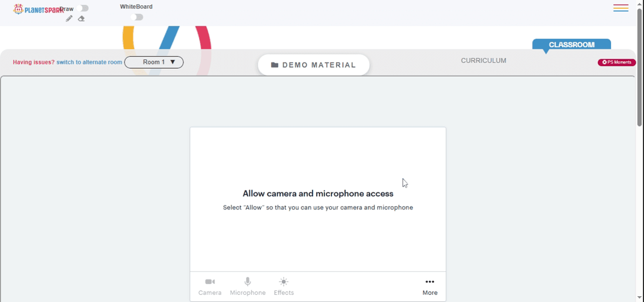Open the More options menu
Screen dimensions: 644x302
click(x=430, y=287)
